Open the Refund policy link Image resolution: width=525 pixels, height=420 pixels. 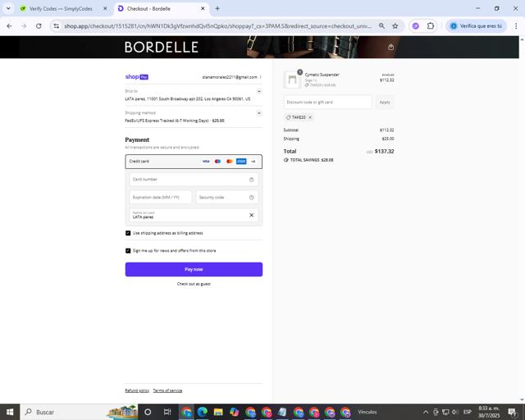(x=137, y=390)
